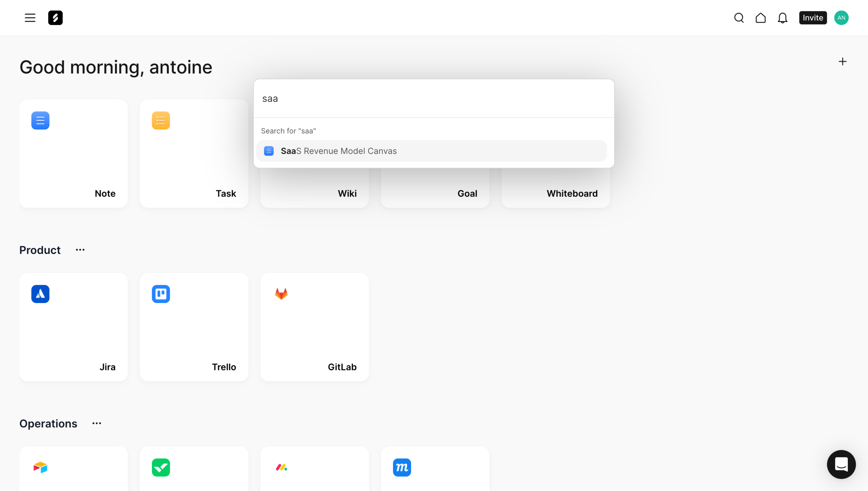Click the Note card label
This screenshot has height=491, width=868.
(105, 194)
